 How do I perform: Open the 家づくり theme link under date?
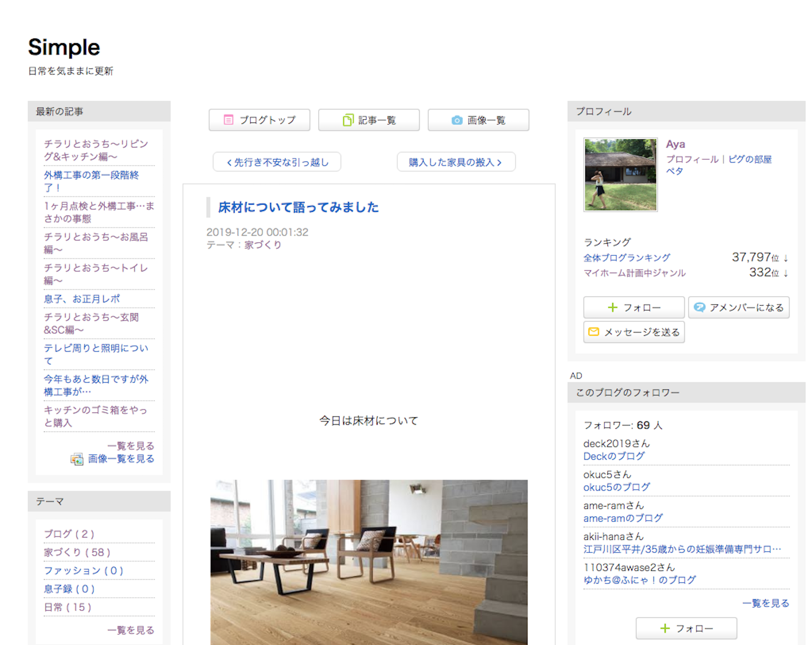coord(263,245)
